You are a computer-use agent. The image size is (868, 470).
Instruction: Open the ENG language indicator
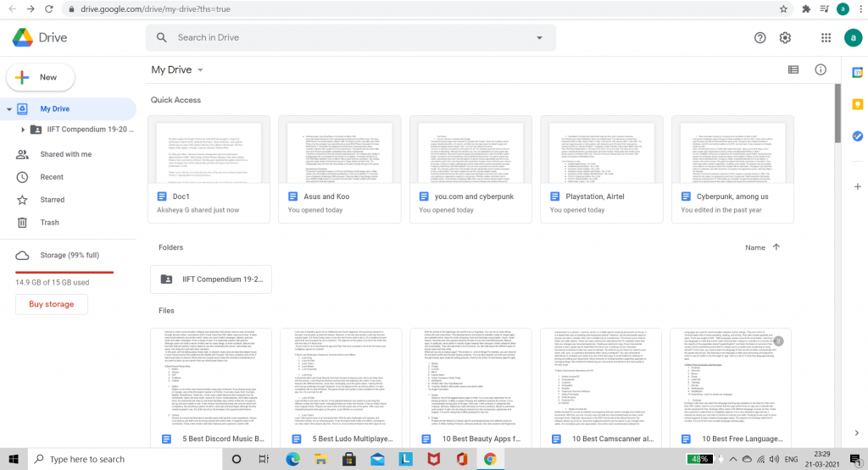791,459
